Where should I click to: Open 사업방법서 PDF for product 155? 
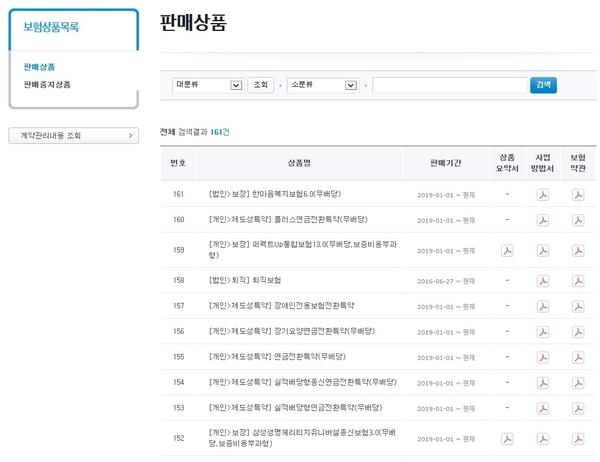pos(543,358)
